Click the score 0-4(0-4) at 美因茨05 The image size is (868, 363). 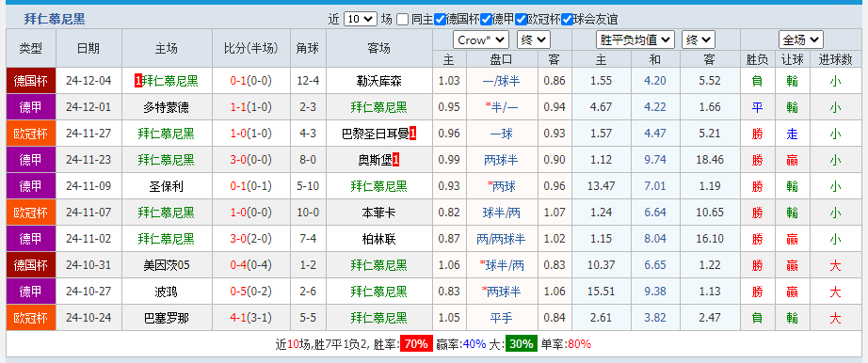pyautogui.click(x=251, y=265)
